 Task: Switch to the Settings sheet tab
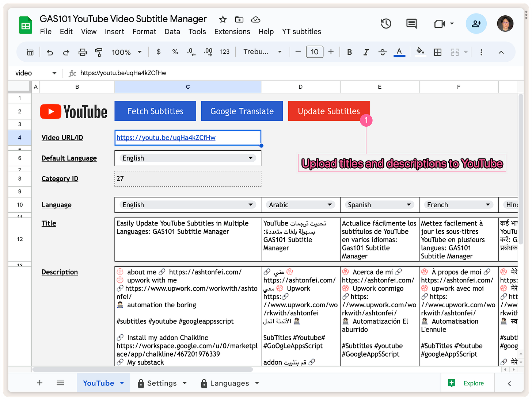click(161, 383)
